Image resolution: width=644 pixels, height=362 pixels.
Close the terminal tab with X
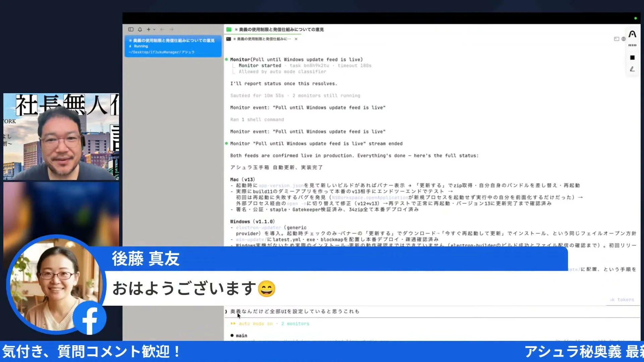coord(296,39)
